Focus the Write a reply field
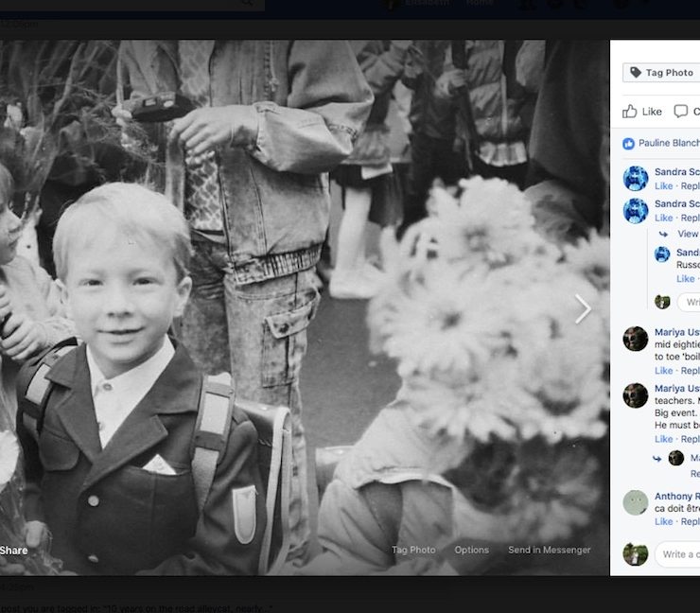 coord(689,303)
